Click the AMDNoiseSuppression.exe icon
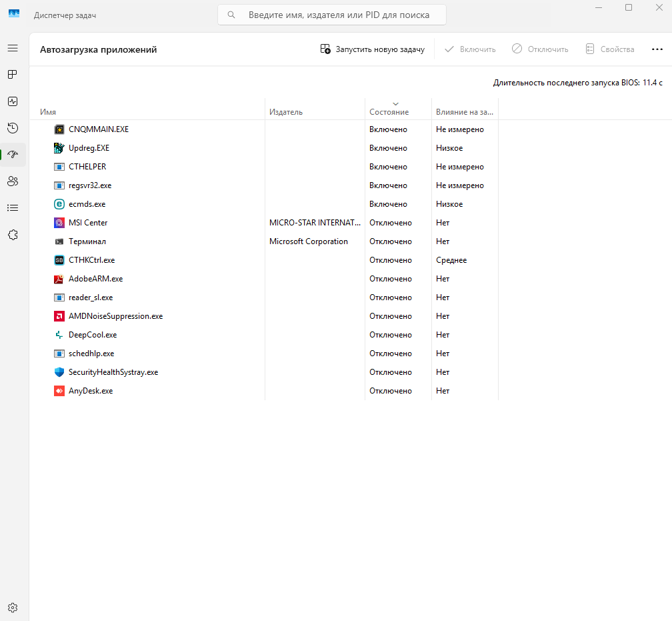The width and height of the screenshot is (672, 621). (59, 316)
